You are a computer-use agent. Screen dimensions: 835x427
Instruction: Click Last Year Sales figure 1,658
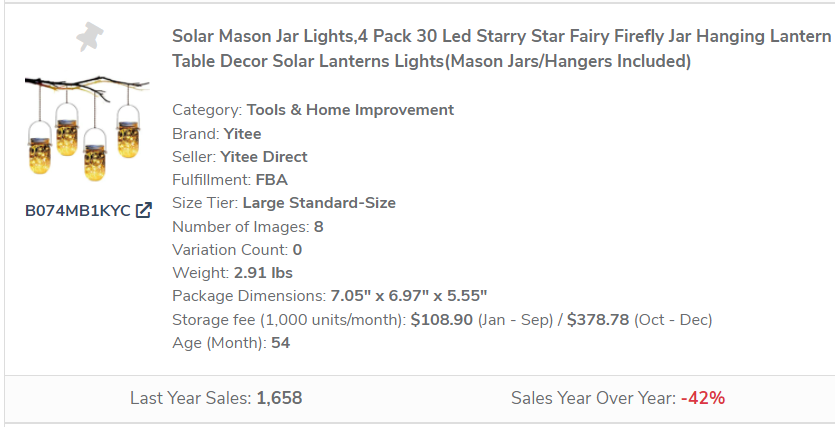(279, 398)
